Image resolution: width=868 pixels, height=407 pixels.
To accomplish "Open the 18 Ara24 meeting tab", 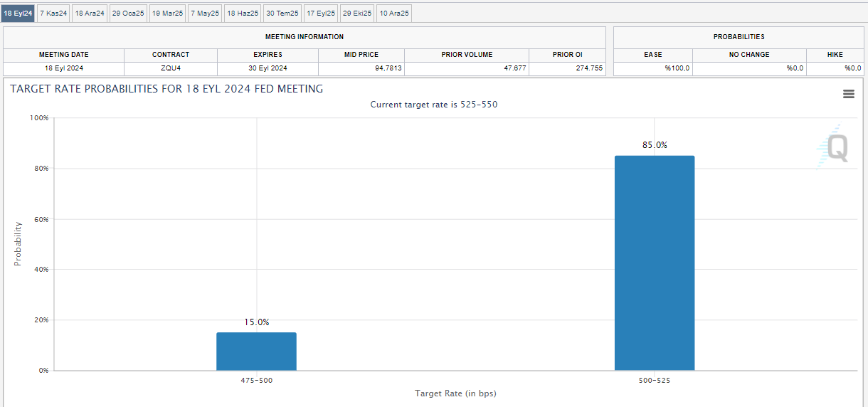I will coord(90,14).
